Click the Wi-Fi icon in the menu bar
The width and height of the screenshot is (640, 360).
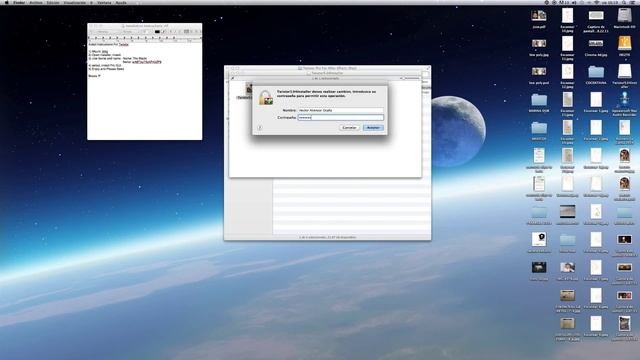(x=596, y=2)
